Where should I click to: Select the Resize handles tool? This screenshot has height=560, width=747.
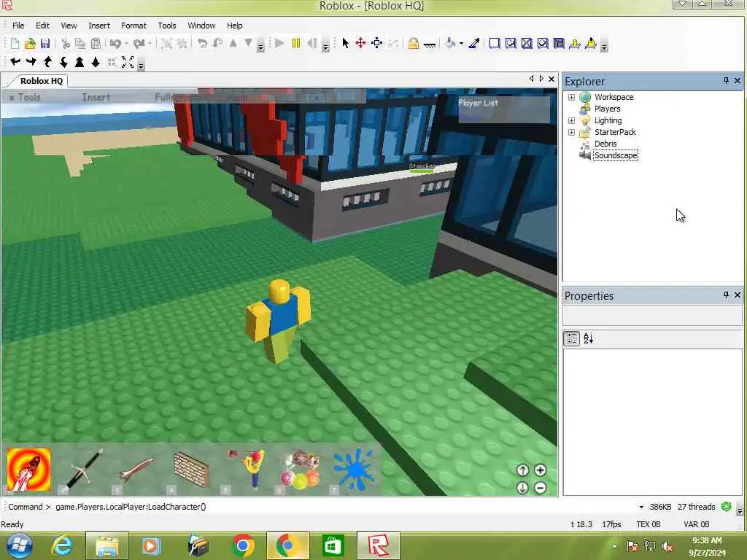pyautogui.click(x=377, y=43)
